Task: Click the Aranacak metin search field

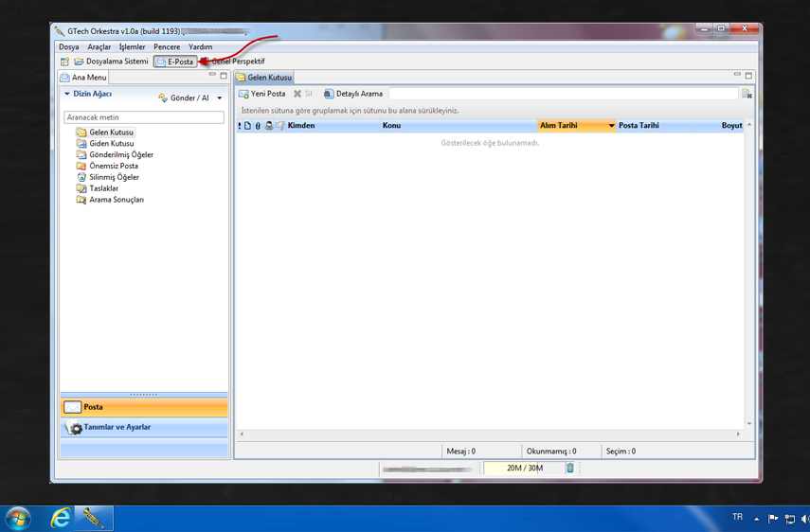Action: pyautogui.click(x=144, y=117)
